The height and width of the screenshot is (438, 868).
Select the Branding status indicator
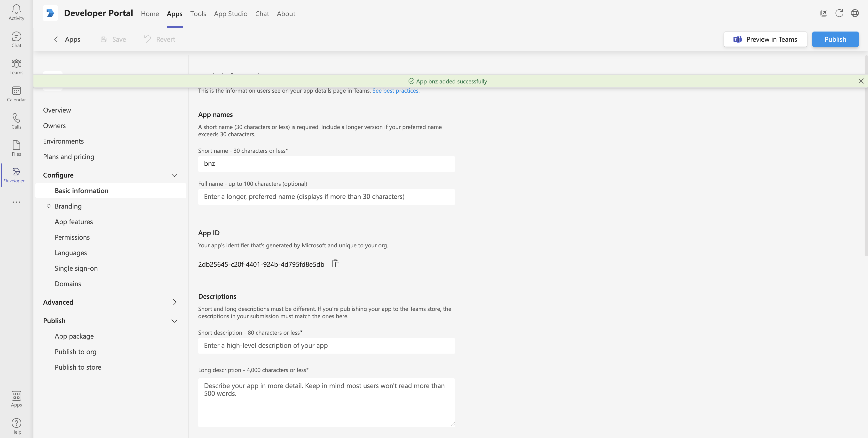click(x=48, y=206)
